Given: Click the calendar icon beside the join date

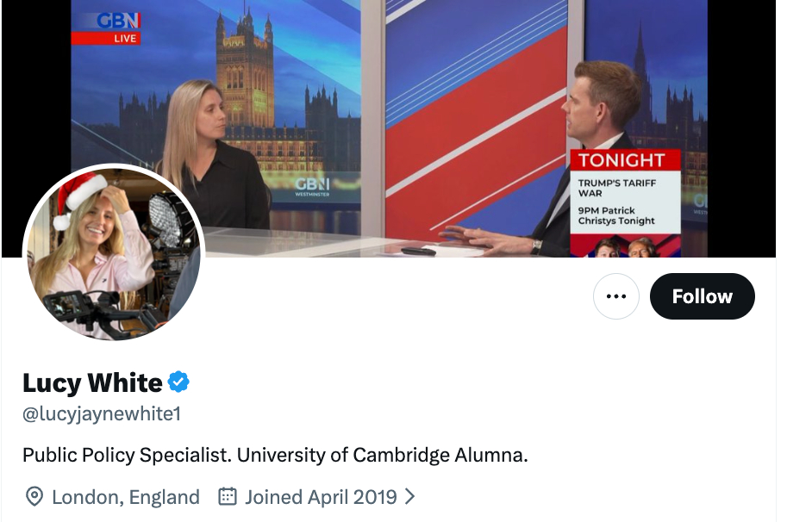Looking at the screenshot, I should 228,497.
